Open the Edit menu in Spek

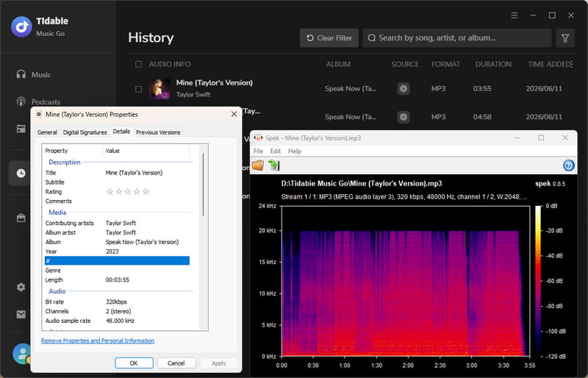pyautogui.click(x=275, y=151)
